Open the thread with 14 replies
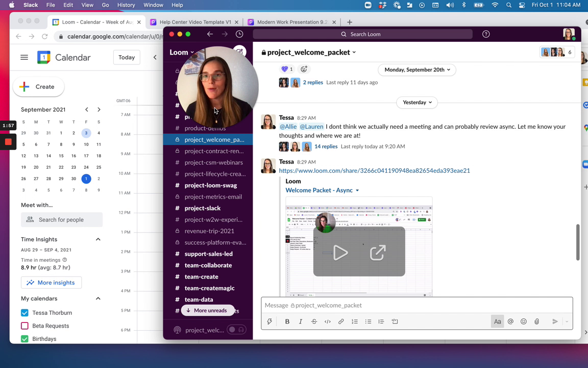This screenshot has height=368, width=588. [x=326, y=146]
